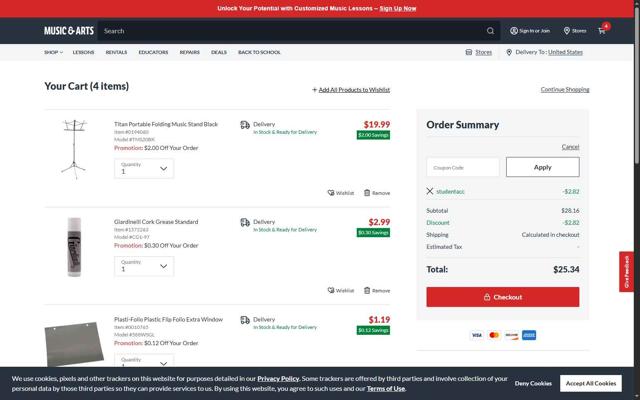This screenshot has height=400, width=640.
Task: Click Continue Shopping link
Action: point(565,89)
